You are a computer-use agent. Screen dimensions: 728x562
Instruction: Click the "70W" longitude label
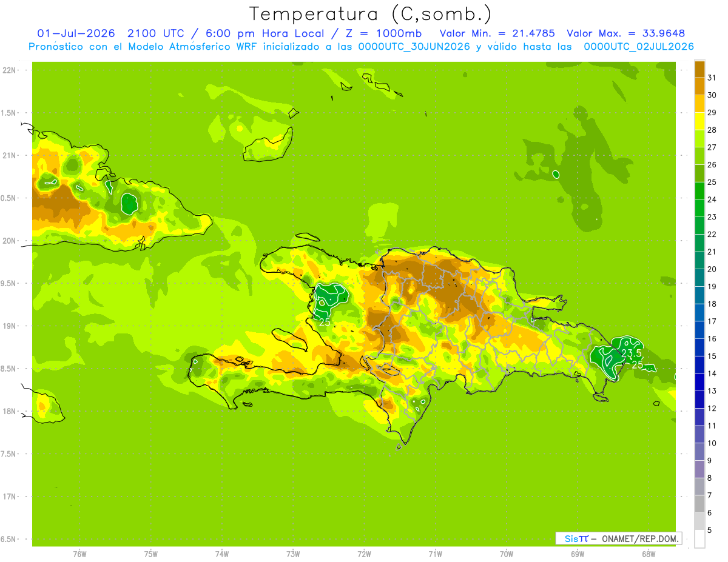coord(507,554)
